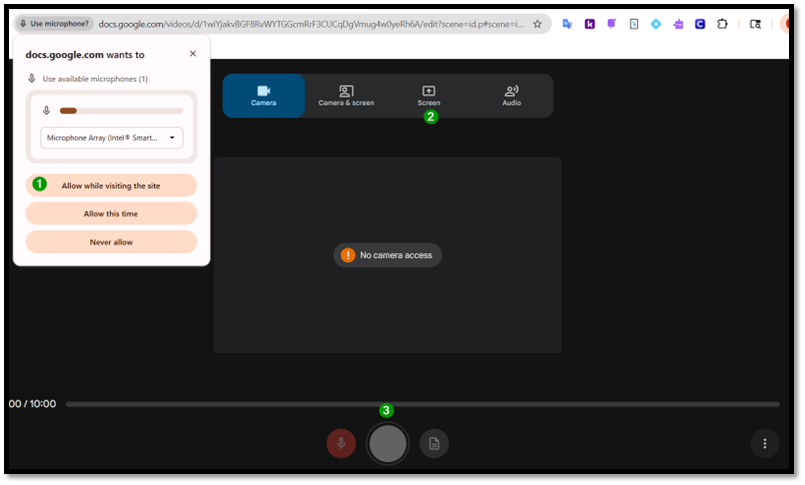The image size is (805, 485).
Task: Select the Audio only mode
Action: pyautogui.click(x=511, y=95)
